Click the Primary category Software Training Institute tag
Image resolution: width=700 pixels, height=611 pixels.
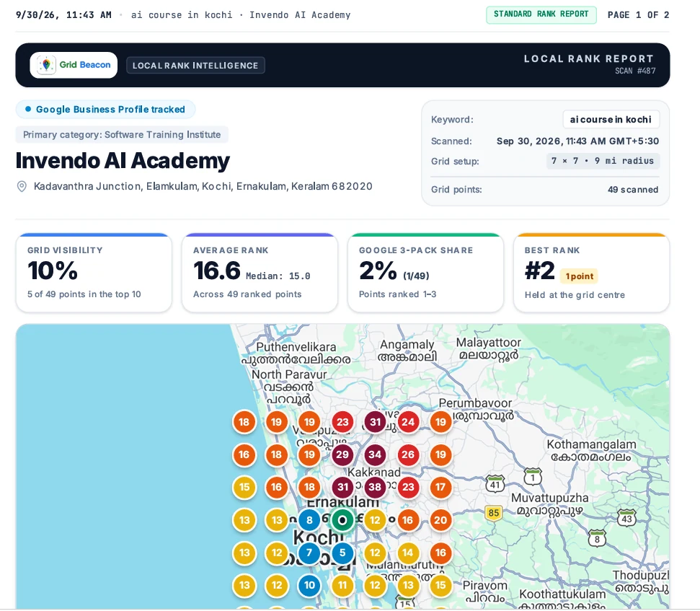(122, 134)
